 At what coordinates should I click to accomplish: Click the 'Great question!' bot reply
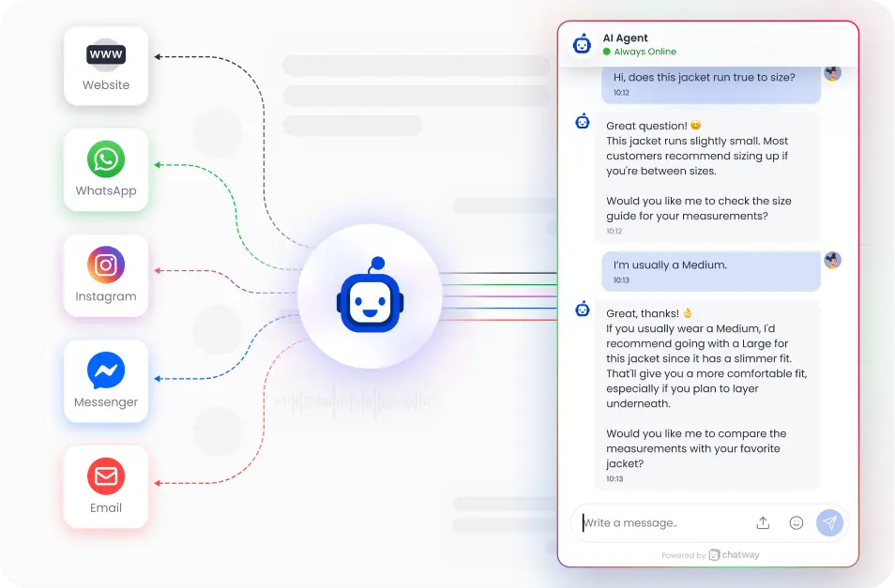(706, 177)
